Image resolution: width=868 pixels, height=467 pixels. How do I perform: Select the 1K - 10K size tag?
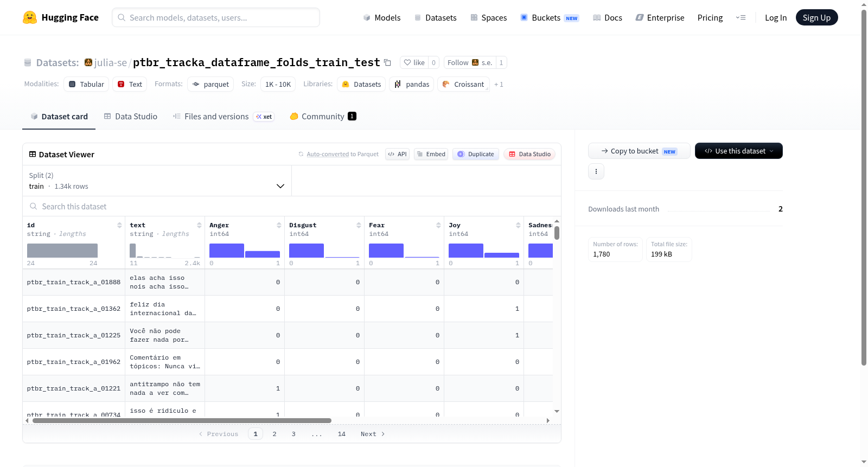(x=278, y=84)
